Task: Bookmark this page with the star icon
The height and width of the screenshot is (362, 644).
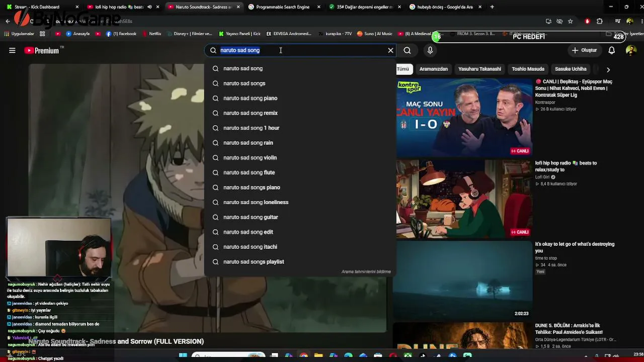Action: 571,21
